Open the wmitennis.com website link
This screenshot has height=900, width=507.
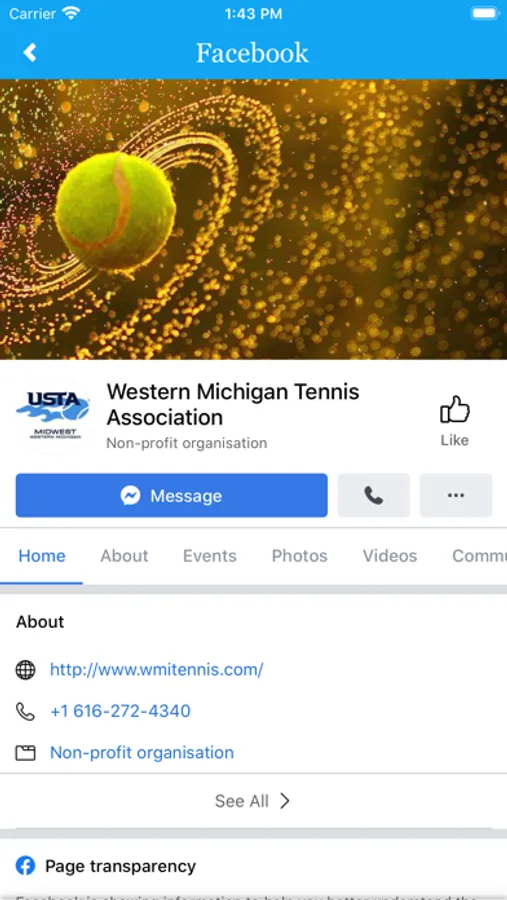157,670
